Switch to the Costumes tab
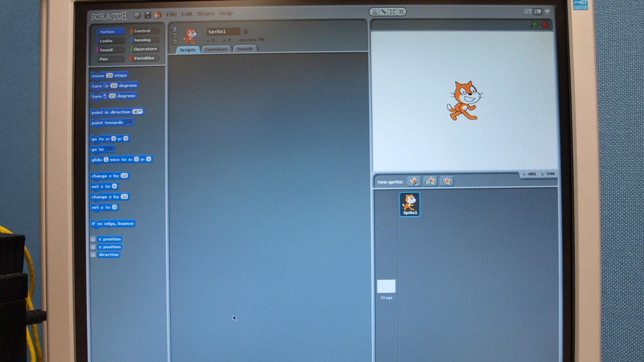The image size is (644, 362). tap(216, 49)
